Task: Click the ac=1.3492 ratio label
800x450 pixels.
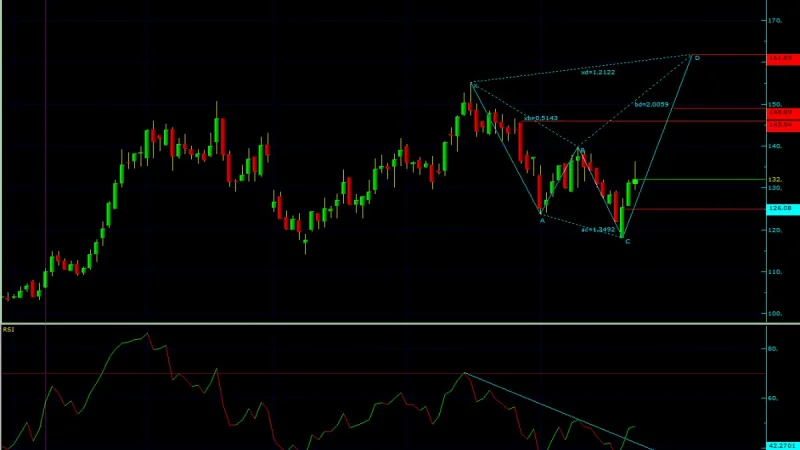Action: tap(598, 230)
